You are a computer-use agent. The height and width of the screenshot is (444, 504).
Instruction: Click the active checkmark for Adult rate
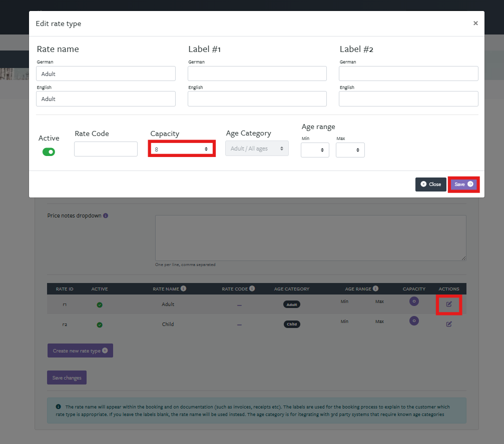point(100,304)
